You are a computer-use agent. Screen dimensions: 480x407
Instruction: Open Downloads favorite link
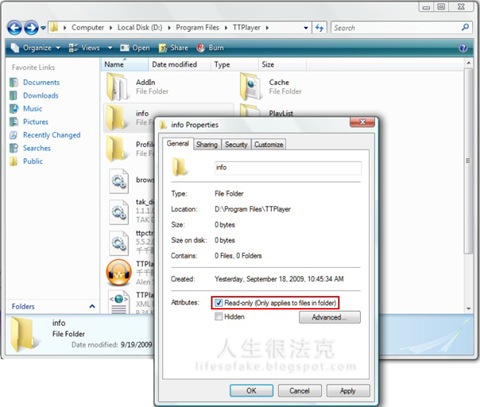click(40, 95)
